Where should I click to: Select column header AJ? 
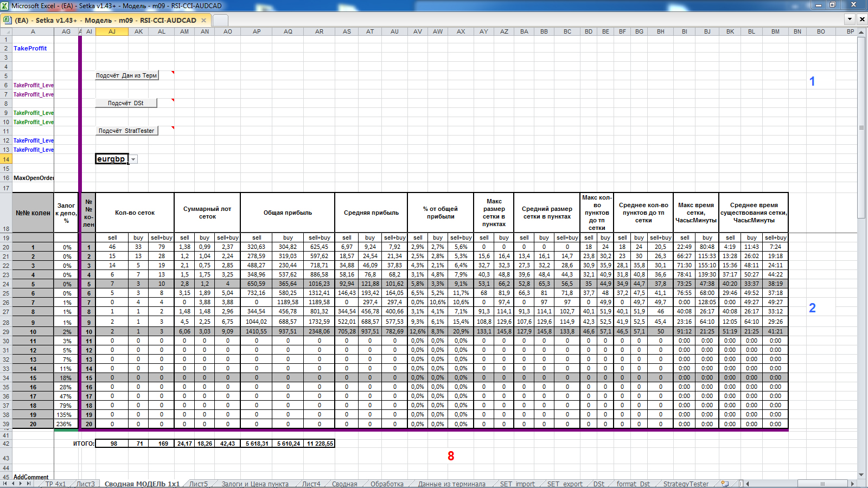[x=112, y=31]
